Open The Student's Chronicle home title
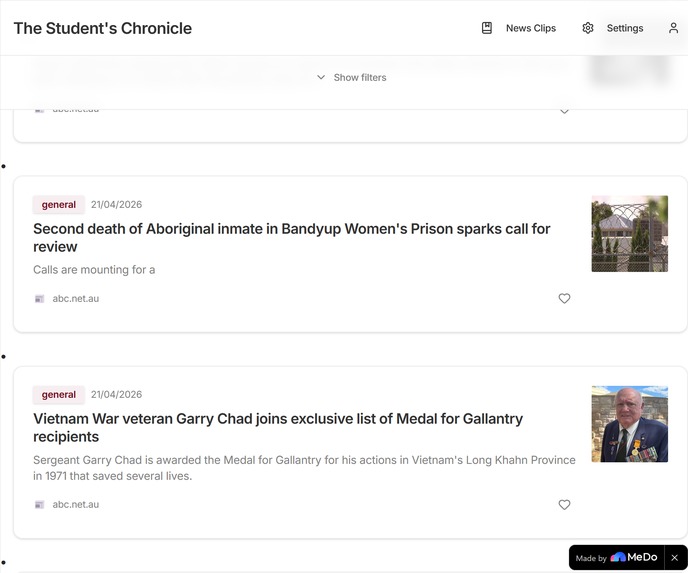Image resolution: width=688 pixels, height=573 pixels. (x=103, y=28)
